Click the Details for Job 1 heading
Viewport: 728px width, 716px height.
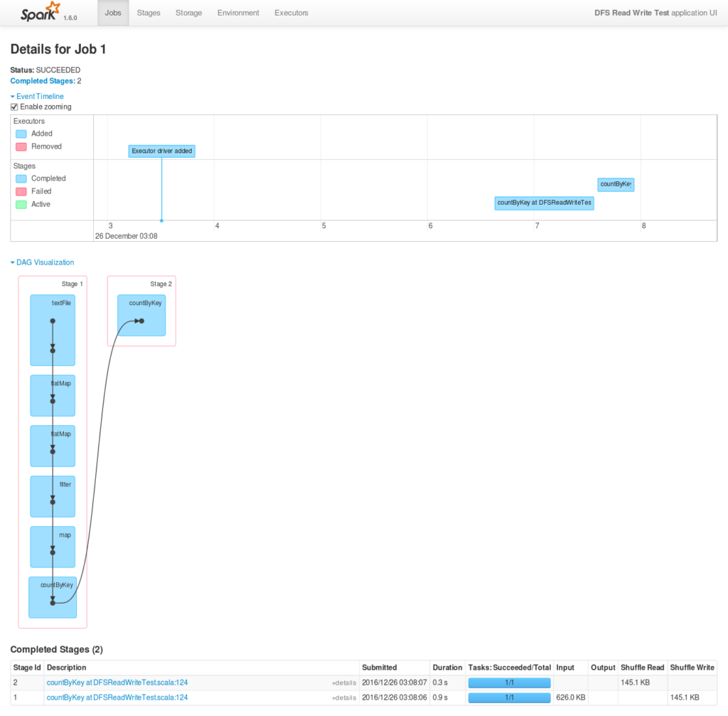point(58,49)
